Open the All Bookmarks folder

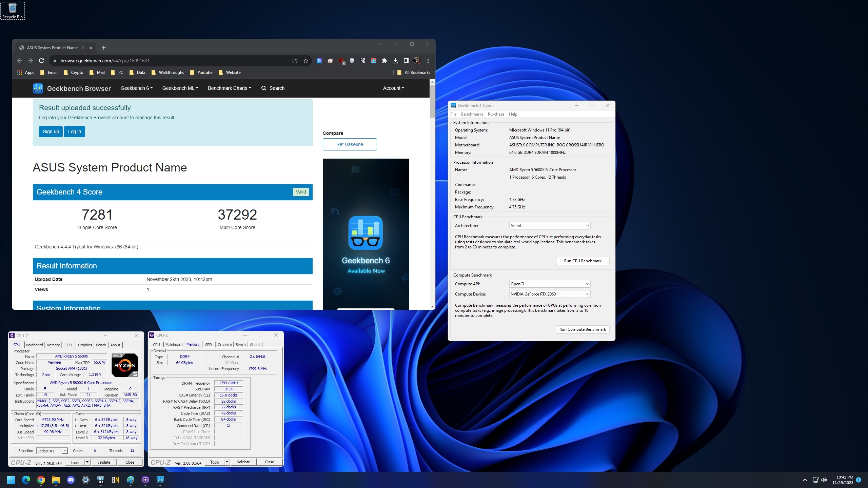click(414, 73)
